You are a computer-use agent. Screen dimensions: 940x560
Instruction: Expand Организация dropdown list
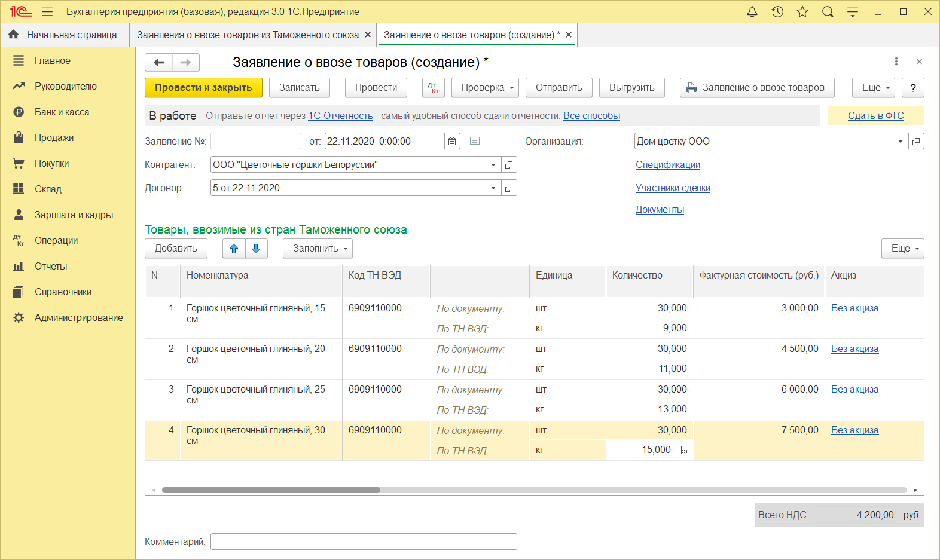901,142
